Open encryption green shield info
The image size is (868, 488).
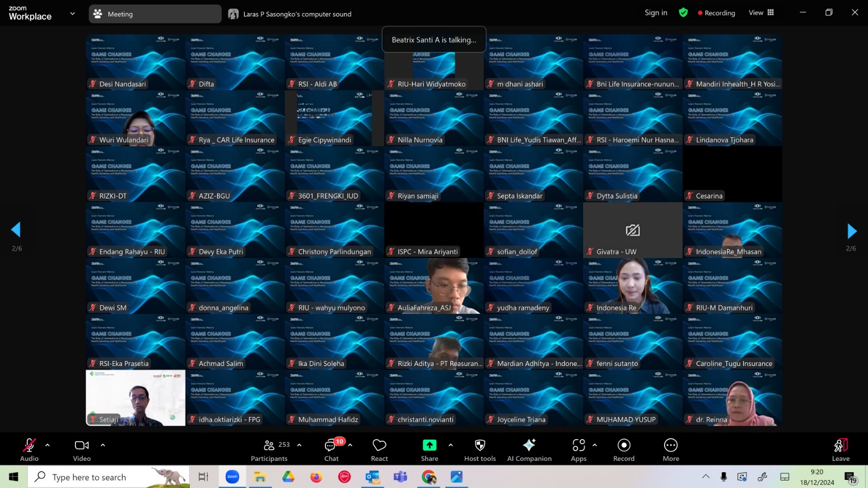coord(684,12)
